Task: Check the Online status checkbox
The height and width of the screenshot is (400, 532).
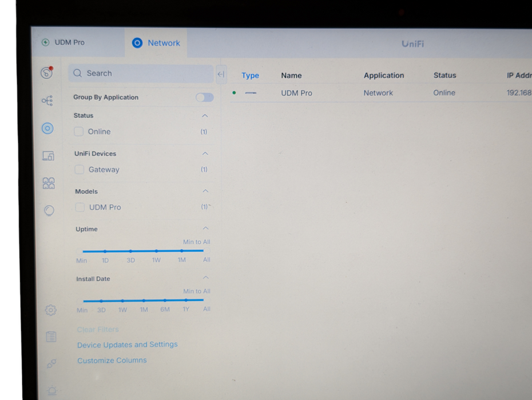Action: 79,131
